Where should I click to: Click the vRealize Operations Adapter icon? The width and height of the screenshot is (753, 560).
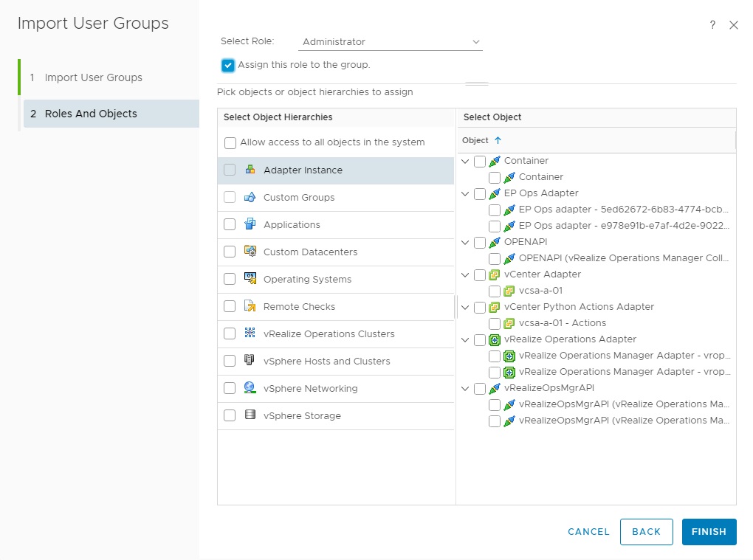[494, 340]
